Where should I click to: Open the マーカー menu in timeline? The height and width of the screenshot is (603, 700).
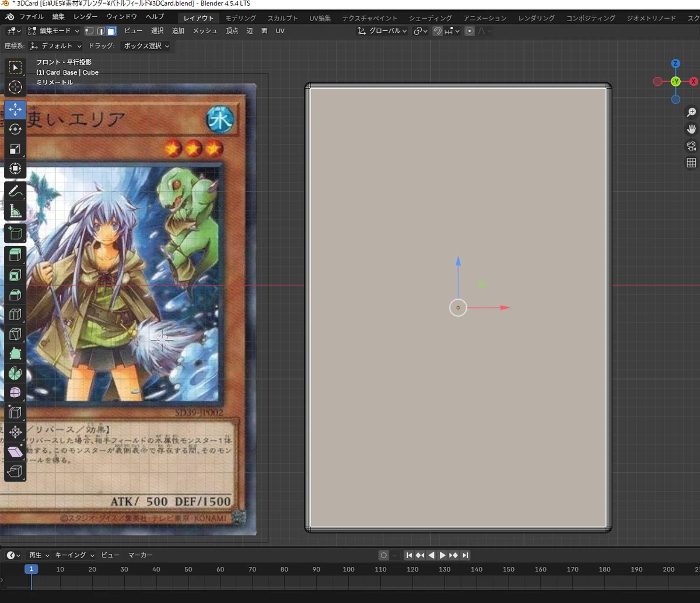(141, 555)
